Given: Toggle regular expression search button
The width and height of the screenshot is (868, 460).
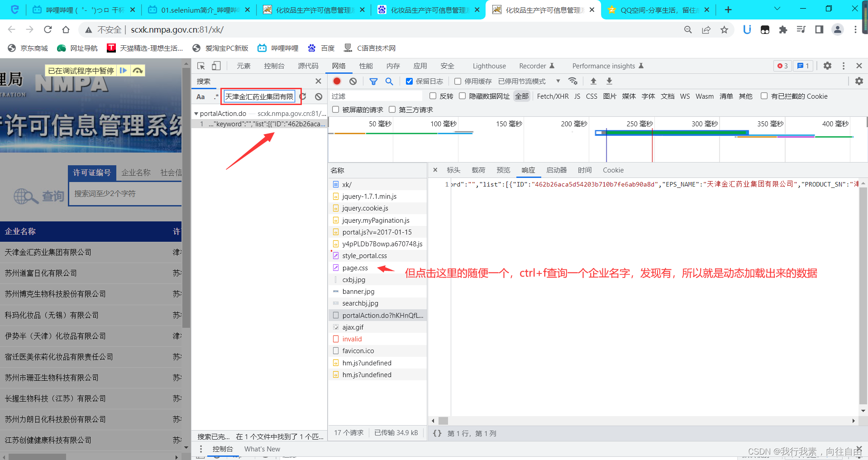Looking at the screenshot, I should pos(216,96).
